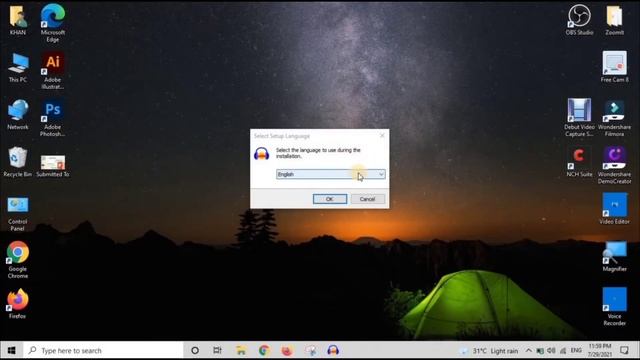Launch Google Chrome from the desktop
Image resolution: width=640 pixels, height=360 pixels.
pyautogui.click(x=18, y=260)
